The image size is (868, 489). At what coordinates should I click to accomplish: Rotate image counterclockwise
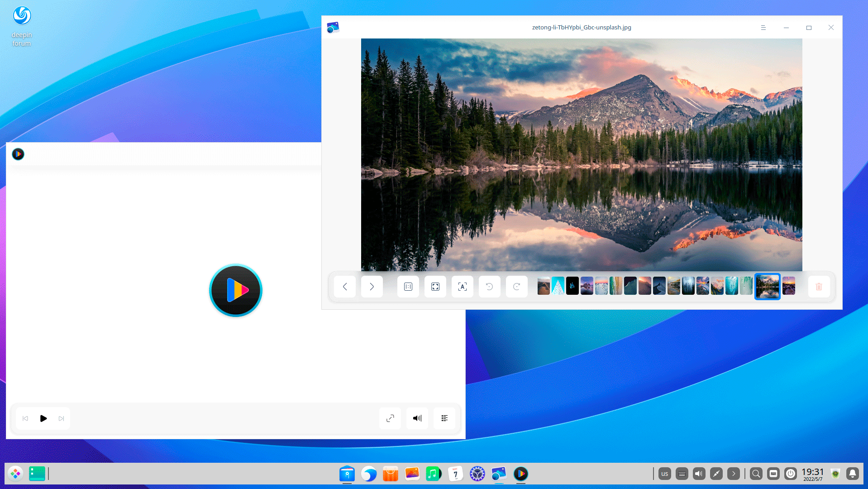[x=489, y=287]
